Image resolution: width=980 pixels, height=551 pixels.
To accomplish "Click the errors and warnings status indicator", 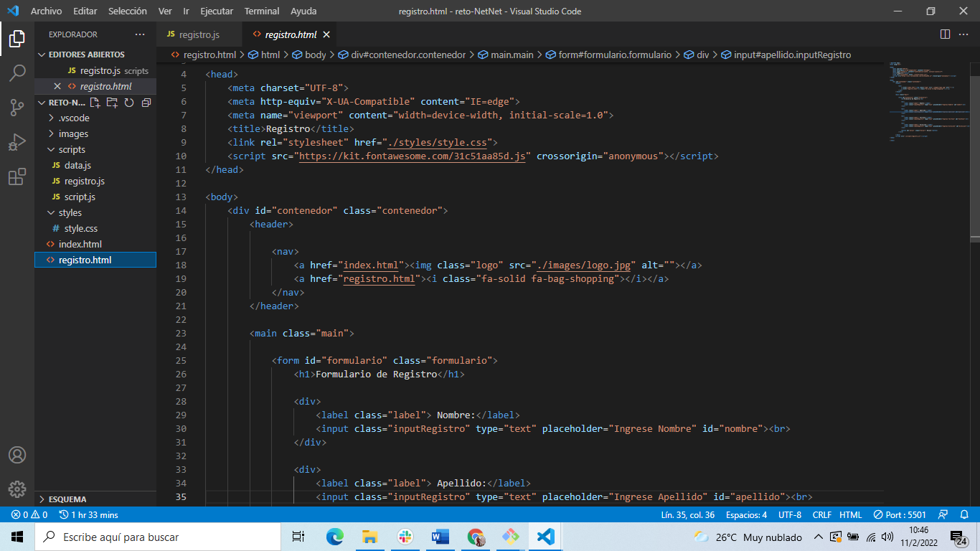I will [29, 514].
